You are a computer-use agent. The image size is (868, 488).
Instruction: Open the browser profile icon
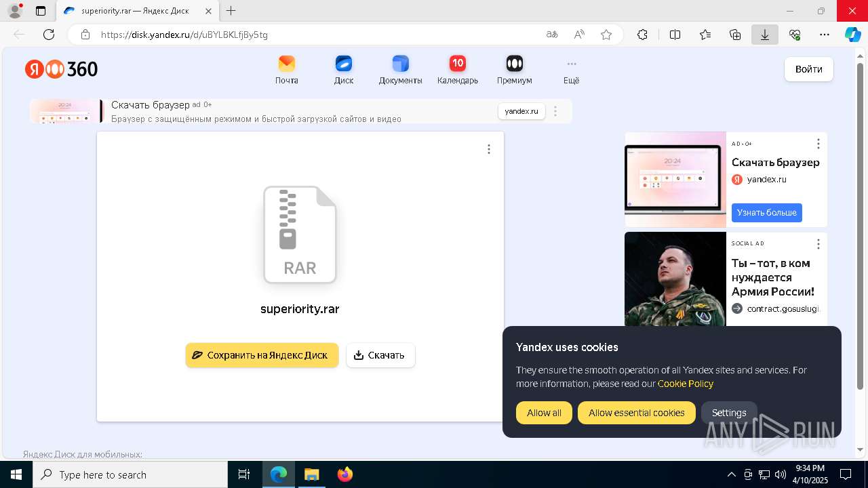tap(15, 11)
